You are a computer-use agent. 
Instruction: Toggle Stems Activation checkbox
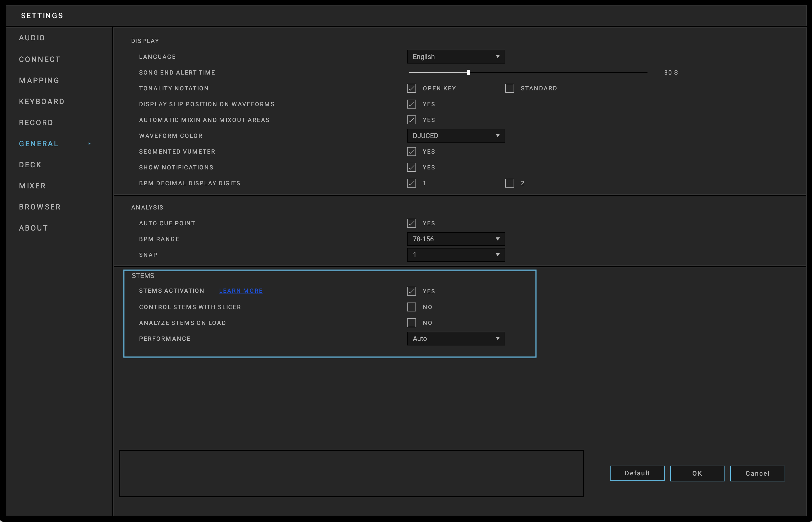point(412,291)
